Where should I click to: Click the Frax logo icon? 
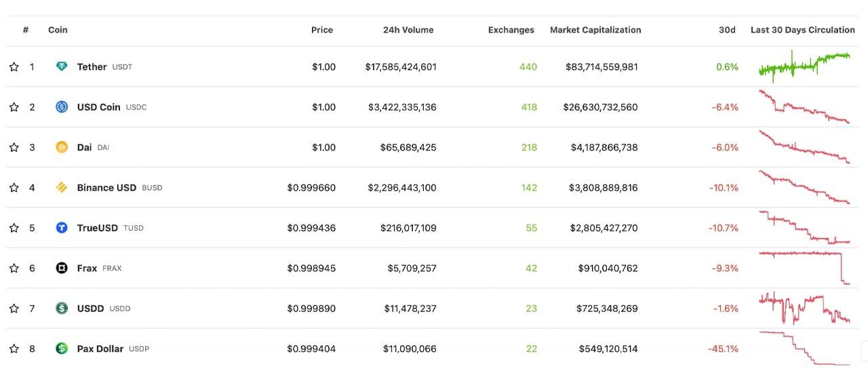click(62, 268)
